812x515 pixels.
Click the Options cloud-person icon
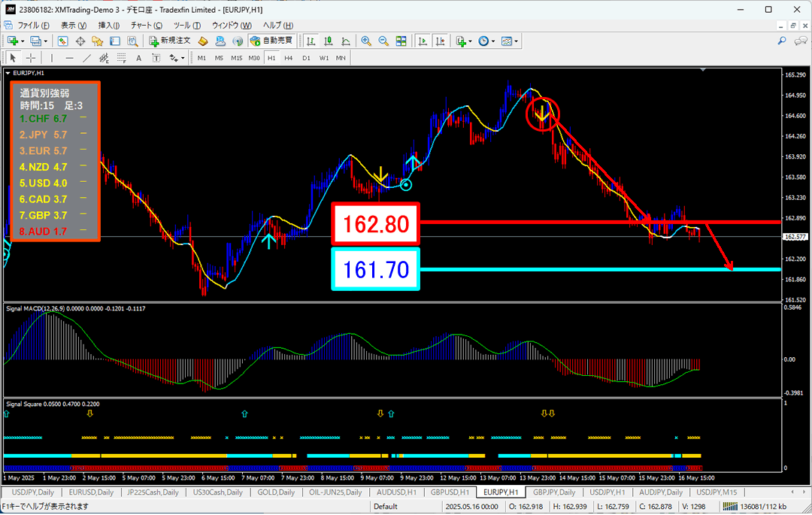click(220, 41)
